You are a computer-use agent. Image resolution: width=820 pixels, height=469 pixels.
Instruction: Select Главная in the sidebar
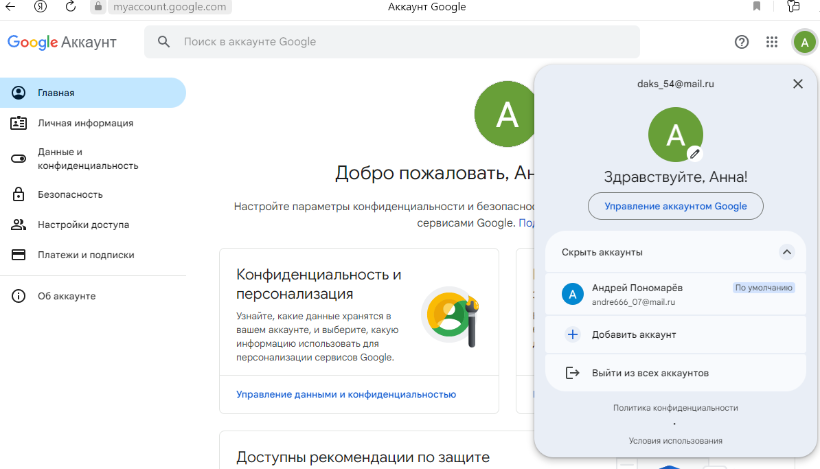coord(93,93)
